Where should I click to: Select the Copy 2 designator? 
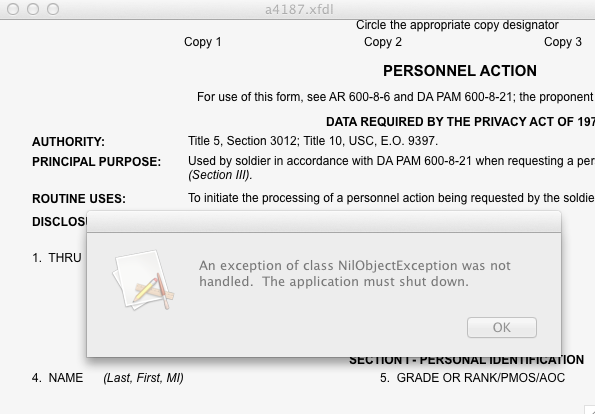[x=382, y=42]
